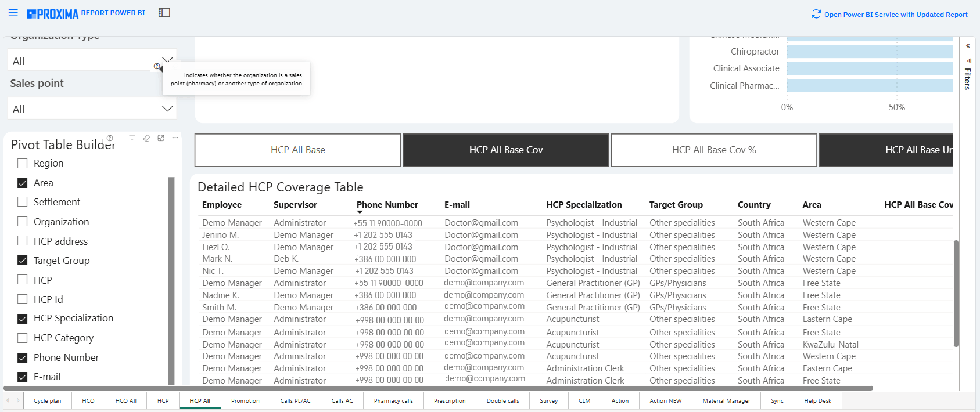The height and width of the screenshot is (412, 980).
Task: Open the Double calls tab
Action: [503, 401]
